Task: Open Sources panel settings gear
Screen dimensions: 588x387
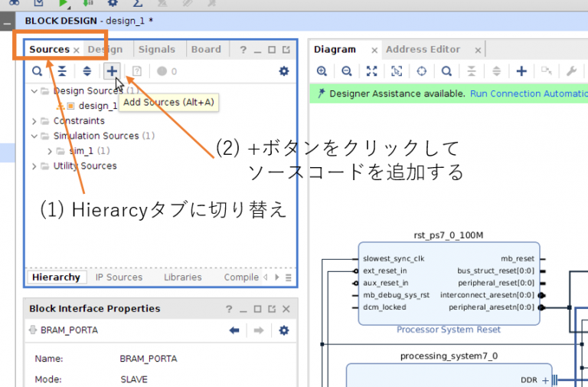Action: [x=284, y=71]
